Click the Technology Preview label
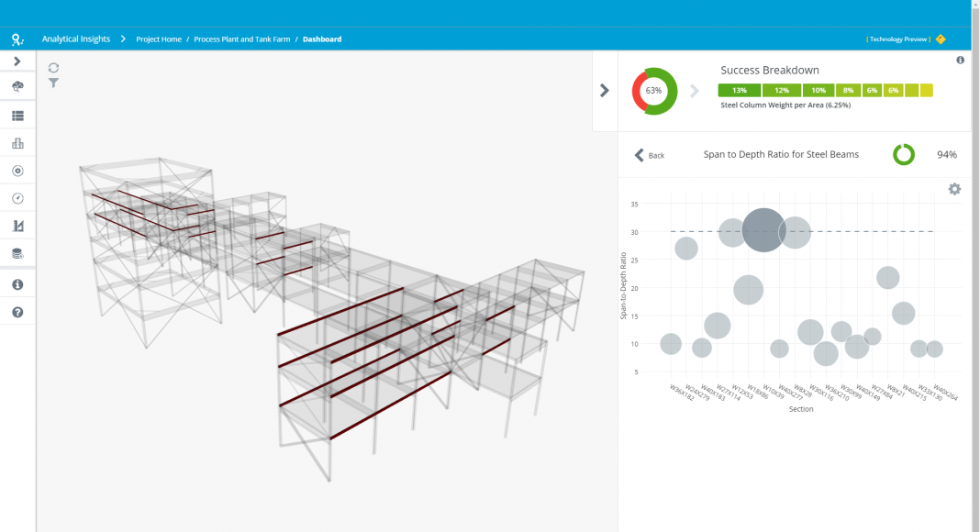980x532 pixels. [897, 39]
